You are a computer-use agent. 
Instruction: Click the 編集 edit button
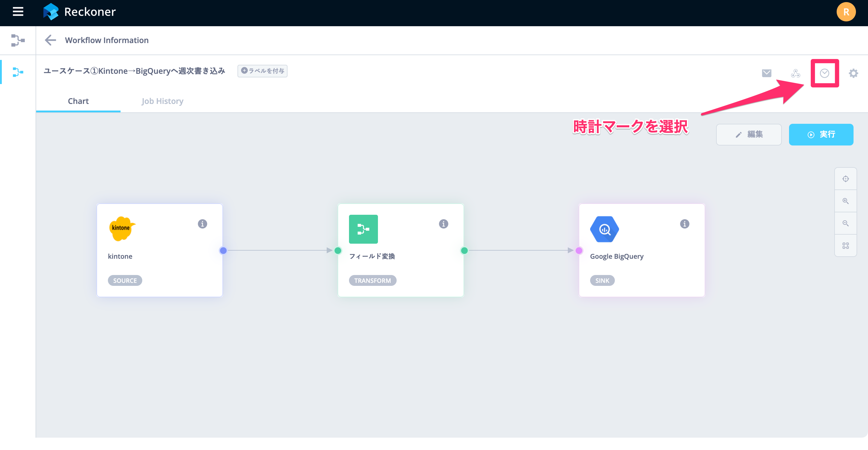pyautogui.click(x=749, y=134)
